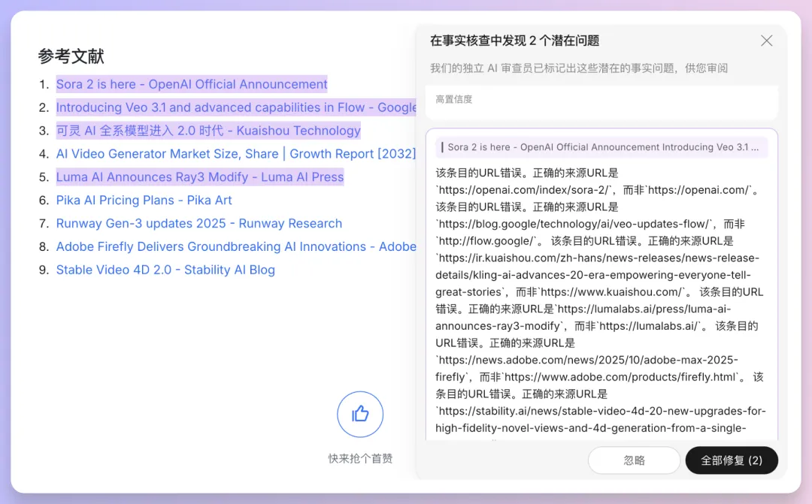Click the 全部修复 (2) button
The height and width of the screenshot is (504, 812).
(x=731, y=460)
